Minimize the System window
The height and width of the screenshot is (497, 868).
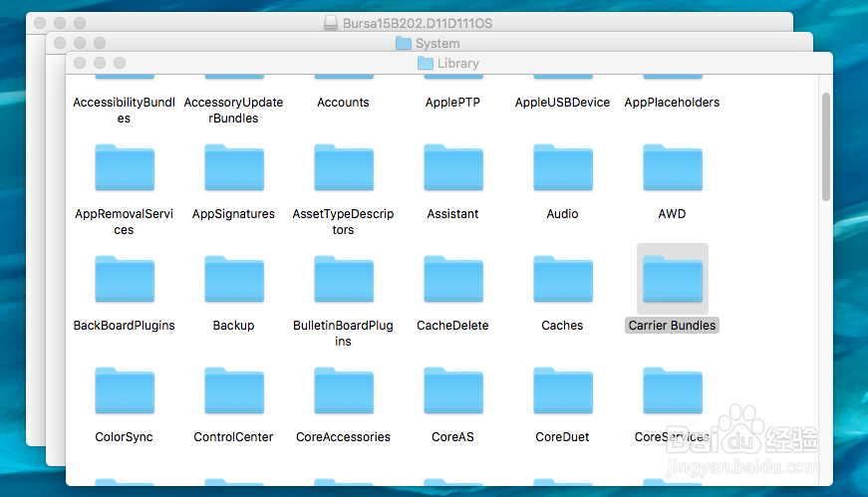(80, 43)
